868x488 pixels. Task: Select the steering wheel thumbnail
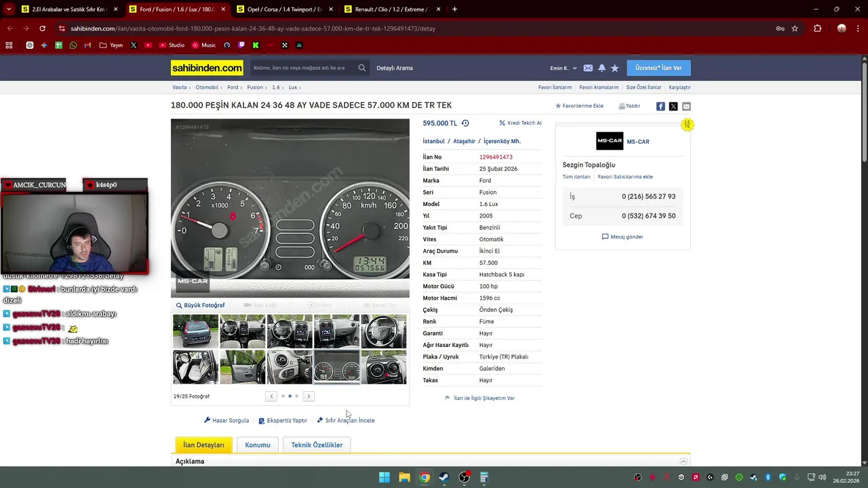pos(384,331)
